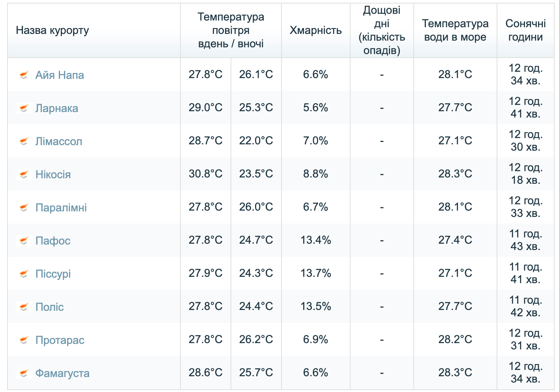
Task: Follow the Піссурі resort link
Action: click(53, 274)
